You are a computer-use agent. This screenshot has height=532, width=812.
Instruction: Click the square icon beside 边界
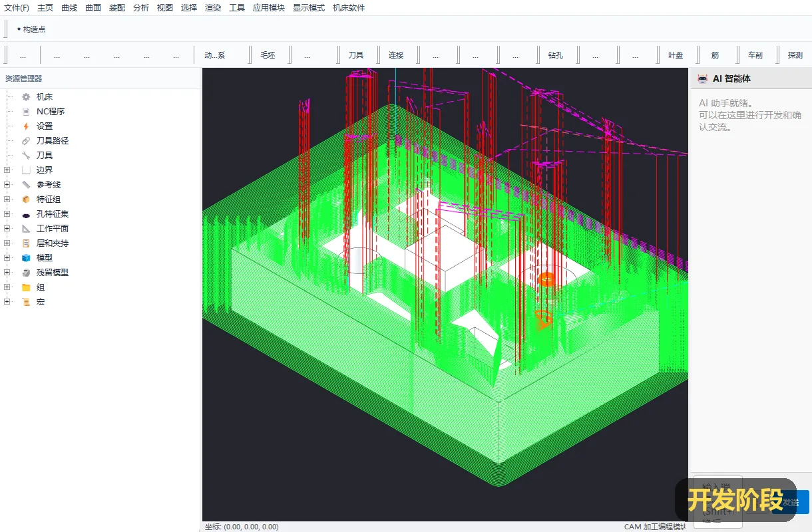(x=26, y=170)
